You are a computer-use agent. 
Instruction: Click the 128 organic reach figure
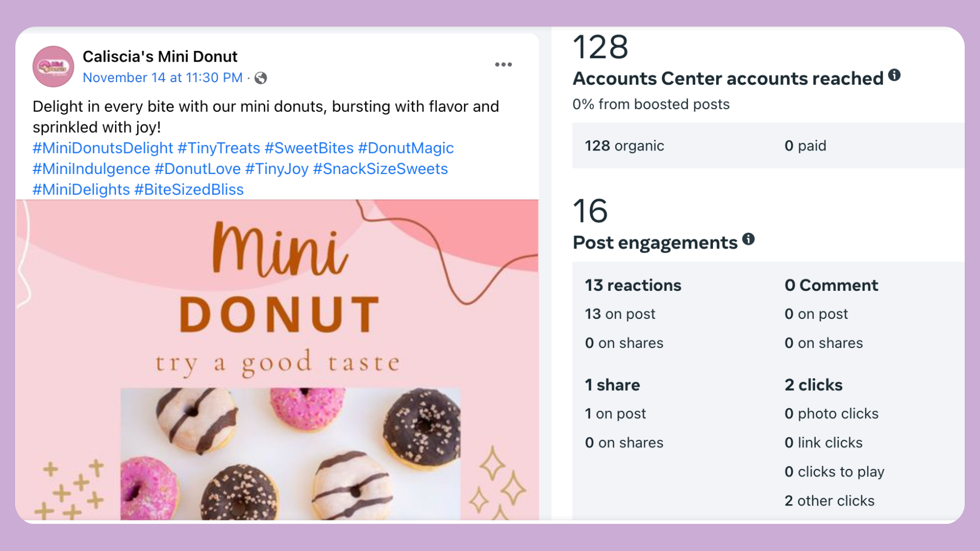[624, 146]
